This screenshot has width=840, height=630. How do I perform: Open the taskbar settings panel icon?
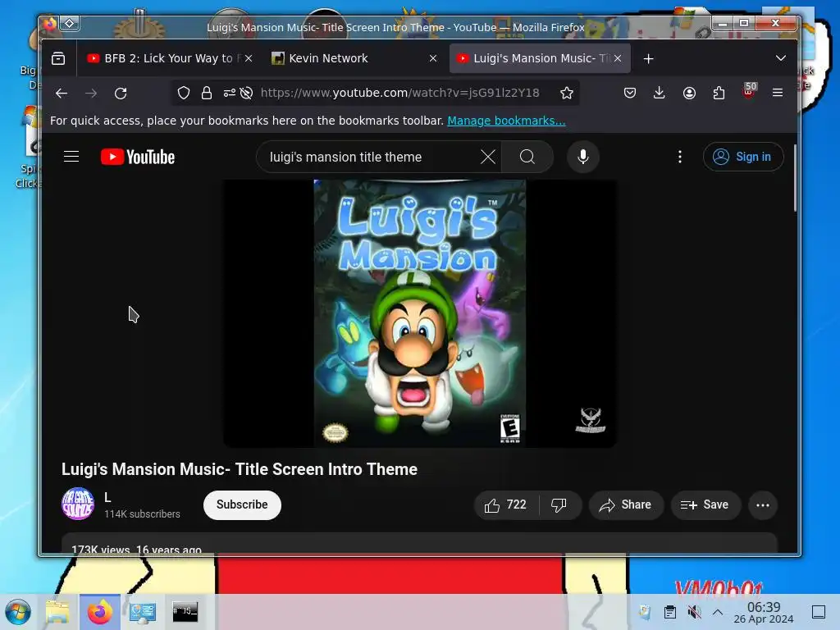click(x=142, y=612)
